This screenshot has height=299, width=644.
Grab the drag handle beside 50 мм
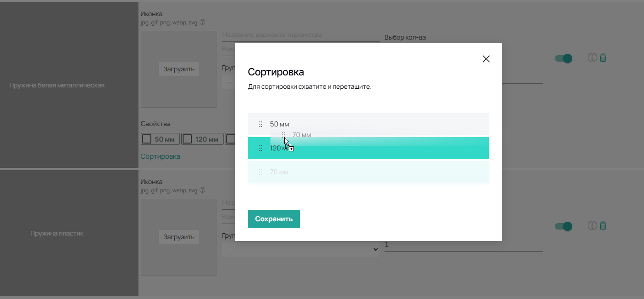pos(261,124)
